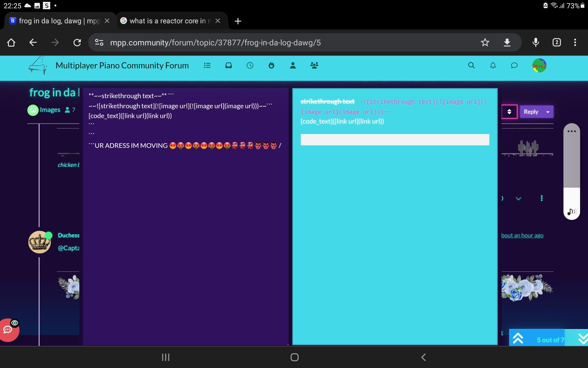Expand the Reply dropdown arrow
The height and width of the screenshot is (368, 588).
(x=548, y=112)
